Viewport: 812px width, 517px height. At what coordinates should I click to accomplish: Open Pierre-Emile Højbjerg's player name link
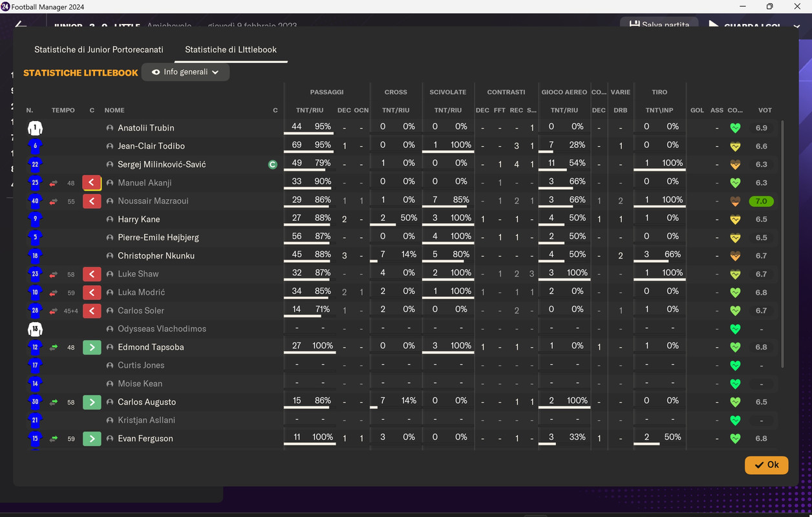coord(158,237)
